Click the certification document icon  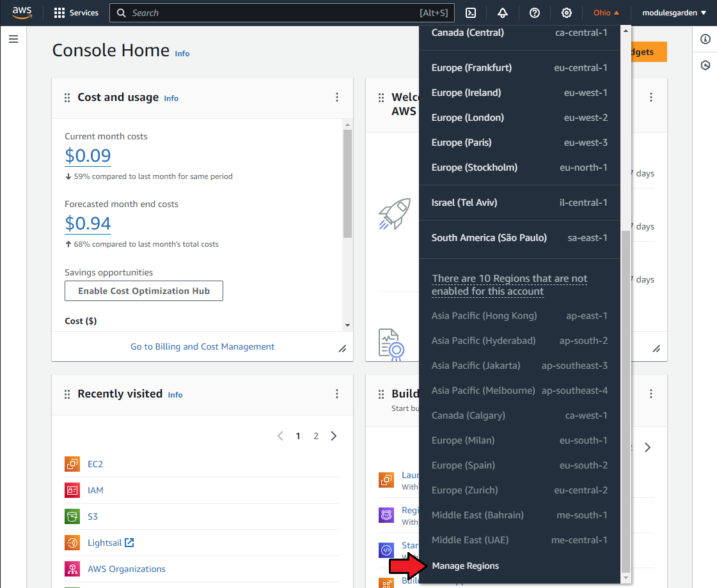pos(391,345)
